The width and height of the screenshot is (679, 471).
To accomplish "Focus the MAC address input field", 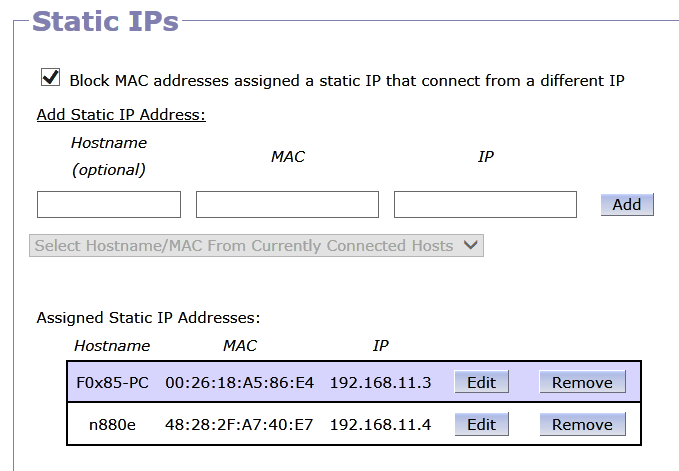I will click(287, 204).
